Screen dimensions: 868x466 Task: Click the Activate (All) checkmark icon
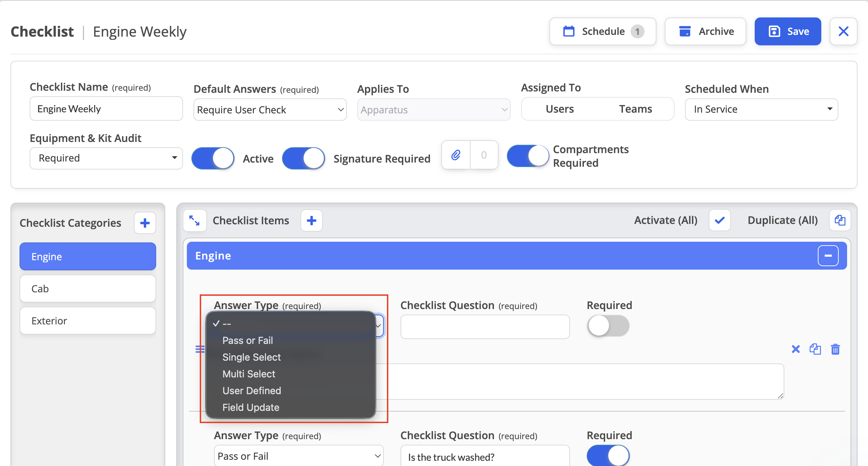click(719, 220)
